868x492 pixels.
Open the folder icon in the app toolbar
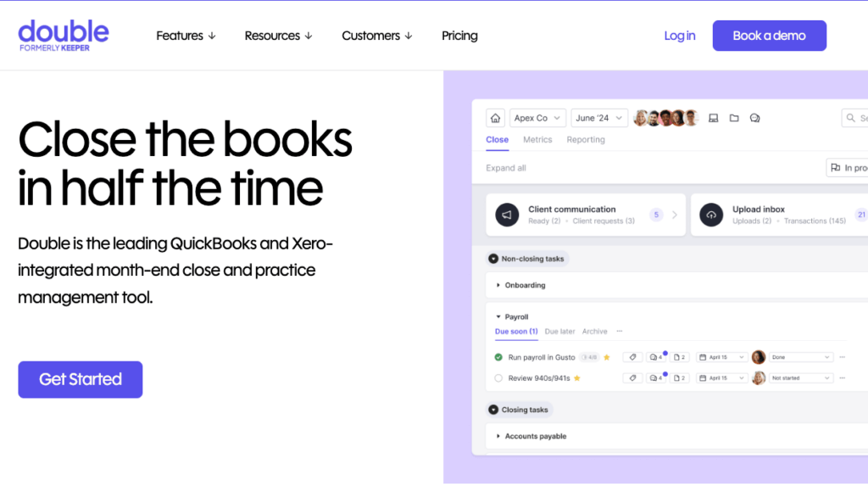pos(734,118)
